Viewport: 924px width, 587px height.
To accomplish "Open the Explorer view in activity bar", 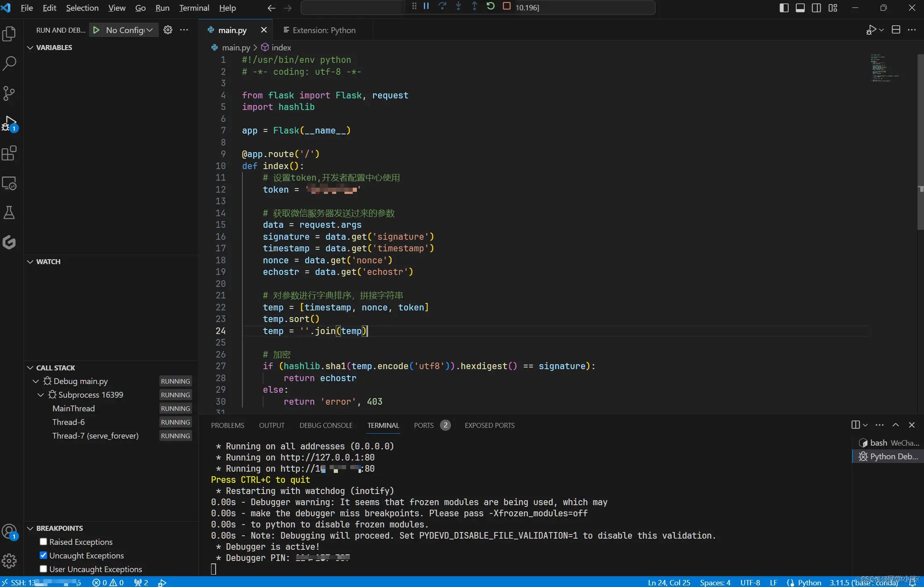I will [x=9, y=33].
